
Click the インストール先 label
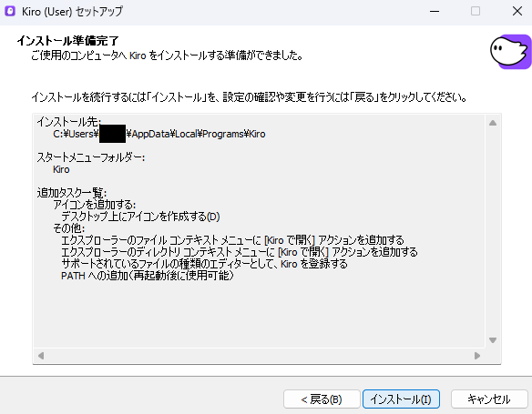(x=69, y=122)
